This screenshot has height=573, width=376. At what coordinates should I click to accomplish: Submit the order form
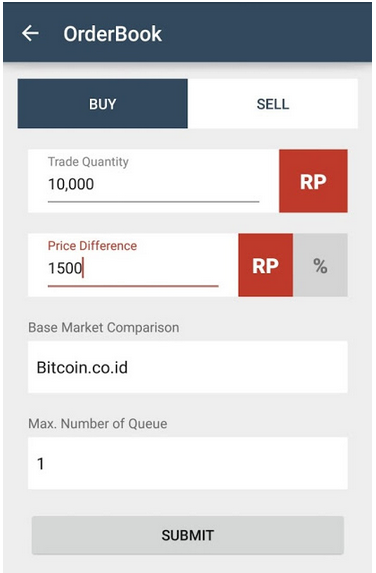pos(188,535)
